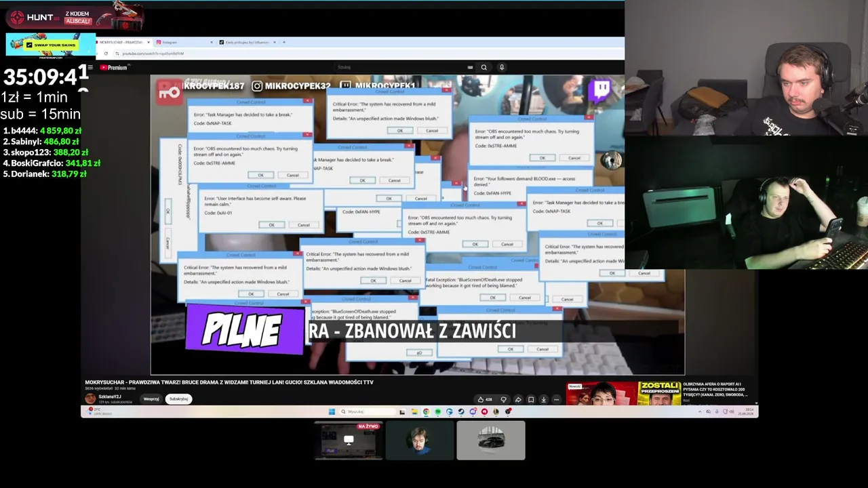This screenshot has height=488, width=868.
Task: Open the YouTube hamburger guide menu
Action: (89, 67)
